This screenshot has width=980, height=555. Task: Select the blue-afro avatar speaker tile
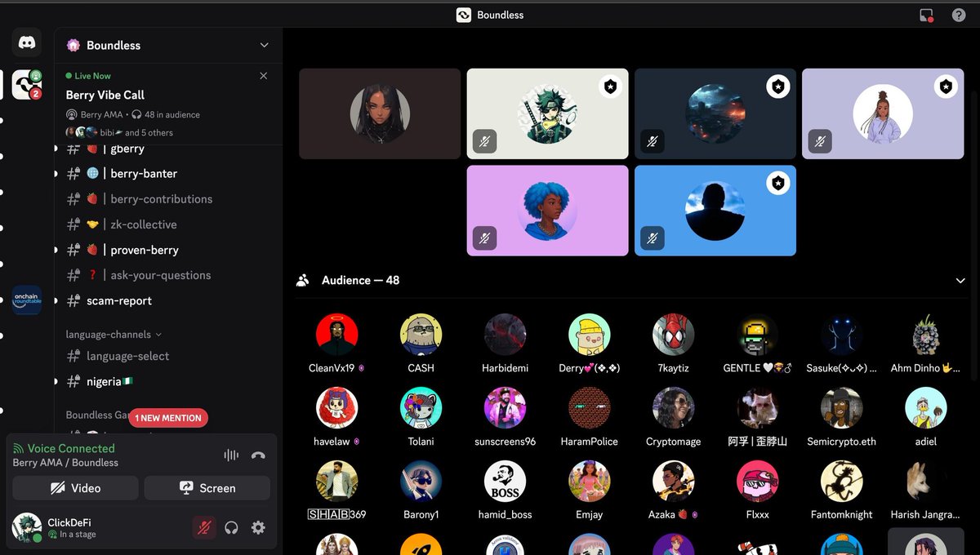(547, 211)
